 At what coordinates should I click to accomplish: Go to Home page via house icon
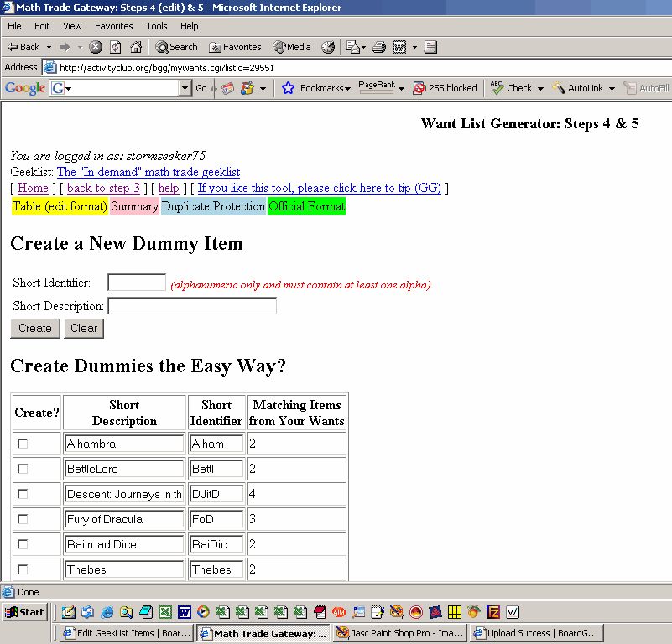(134, 47)
